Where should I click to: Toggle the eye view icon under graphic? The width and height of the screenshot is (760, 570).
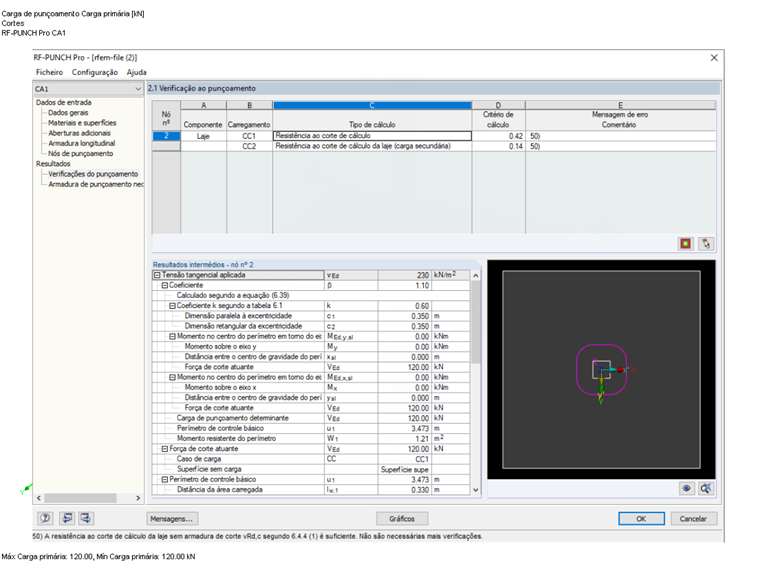click(x=686, y=488)
